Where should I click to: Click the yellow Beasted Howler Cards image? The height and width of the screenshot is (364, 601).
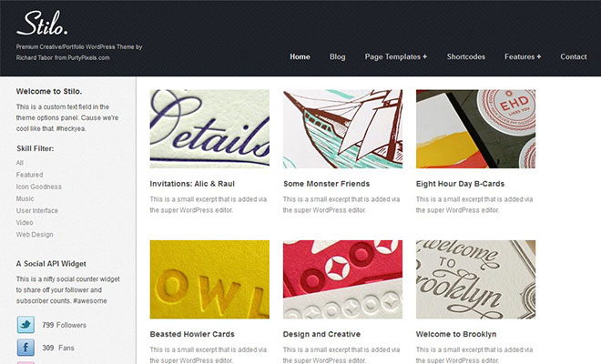[209, 279]
